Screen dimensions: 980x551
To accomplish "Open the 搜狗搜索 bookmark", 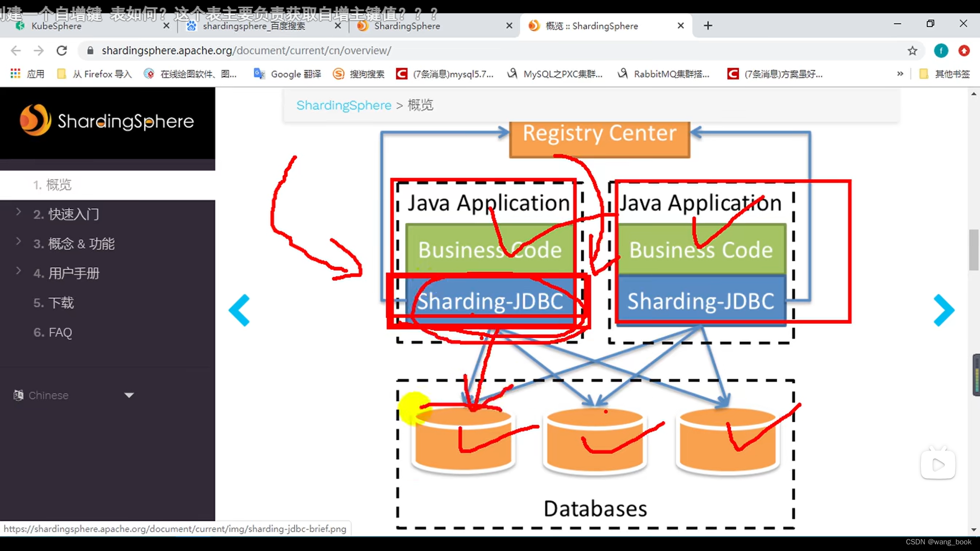I will pos(359,74).
